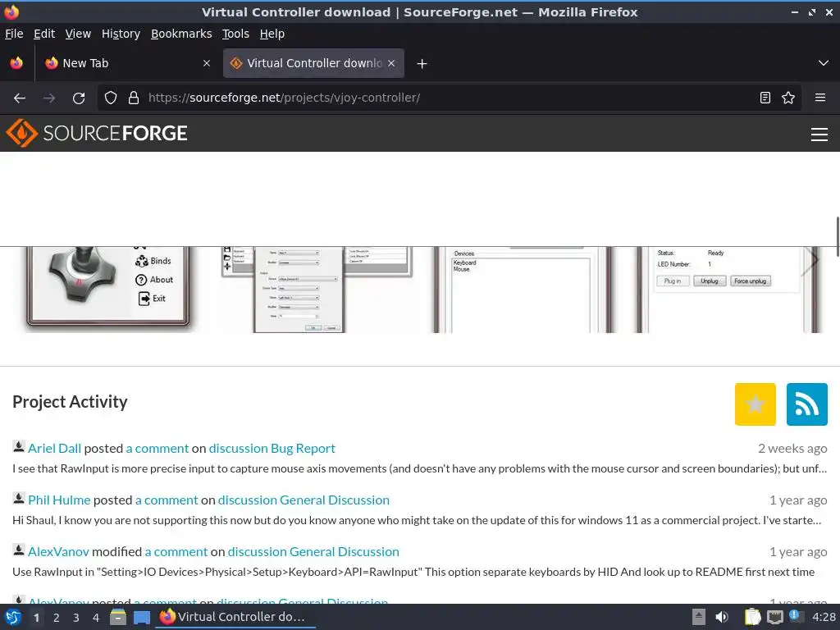Open the File menu

click(x=14, y=34)
